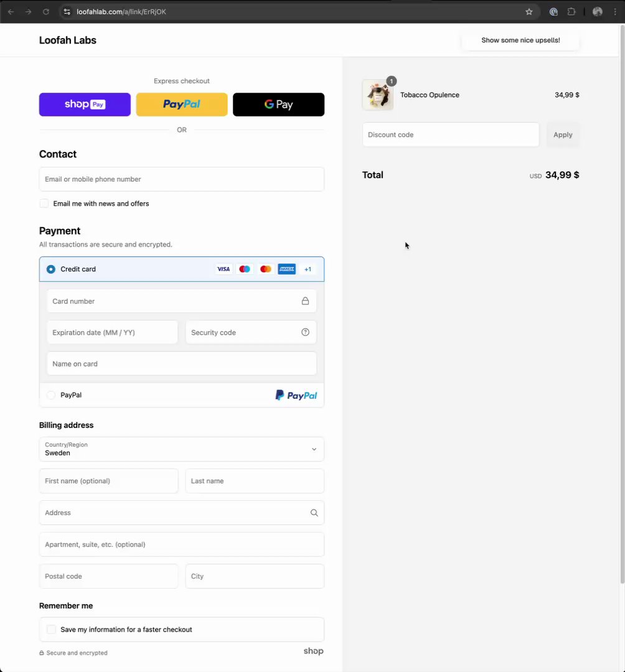
Task: Enable Email me with news and offers
Action: [44, 203]
